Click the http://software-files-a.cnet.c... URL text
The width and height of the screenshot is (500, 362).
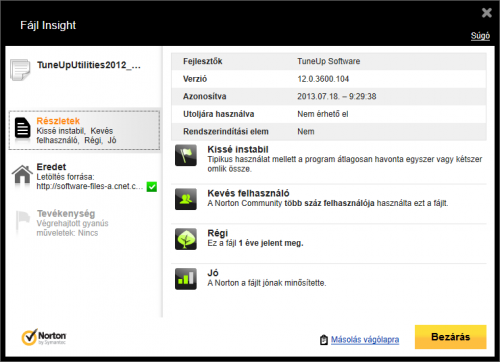(x=90, y=186)
